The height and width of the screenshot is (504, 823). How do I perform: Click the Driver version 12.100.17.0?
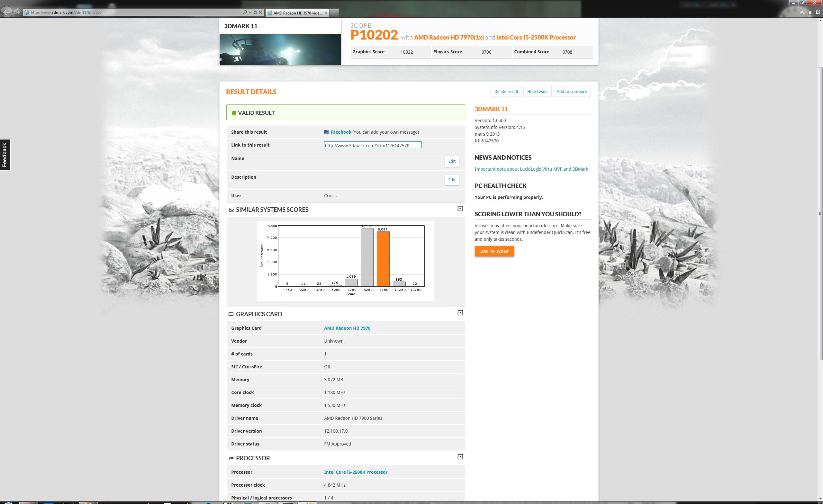pyautogui.click(x=336, y=431)
